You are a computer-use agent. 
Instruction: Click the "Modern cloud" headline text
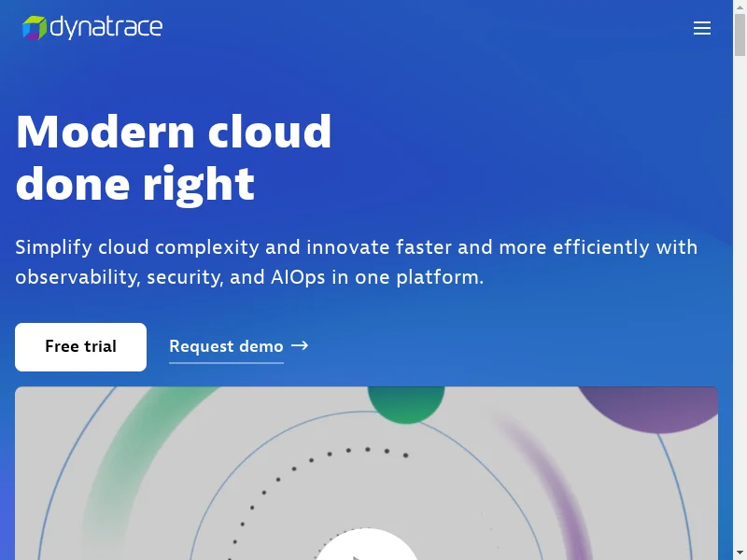174,132
